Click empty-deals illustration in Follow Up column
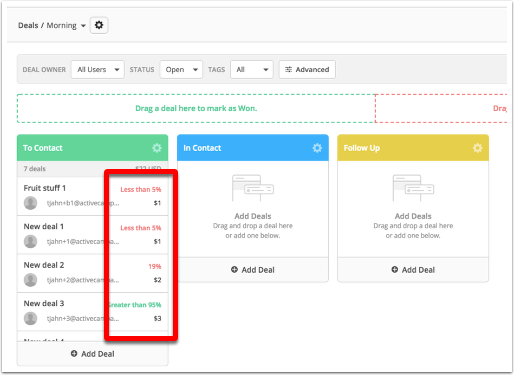514x375 pixels. [413, 188]
